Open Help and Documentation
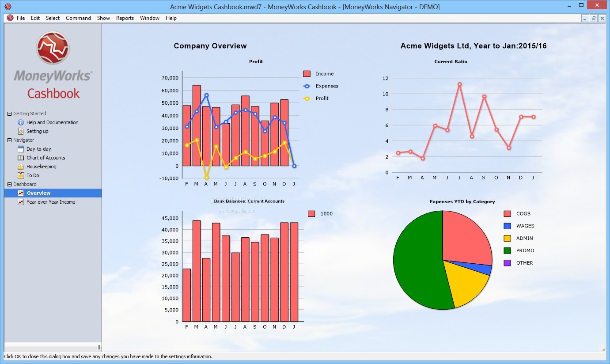Screen dimensions: 610x364 pos(53,122)
